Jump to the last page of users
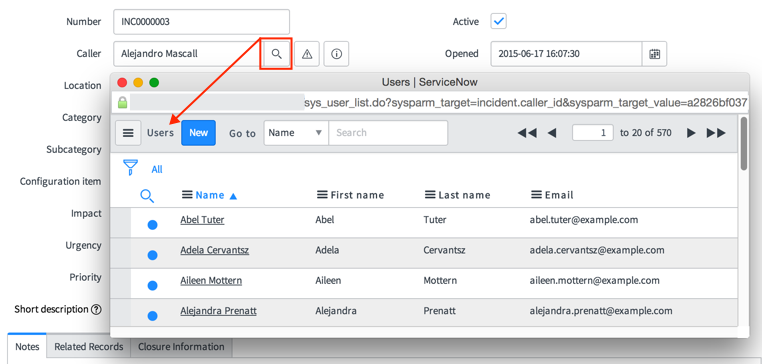The width and height of the screenshot is (762, 364). (716, 133)
